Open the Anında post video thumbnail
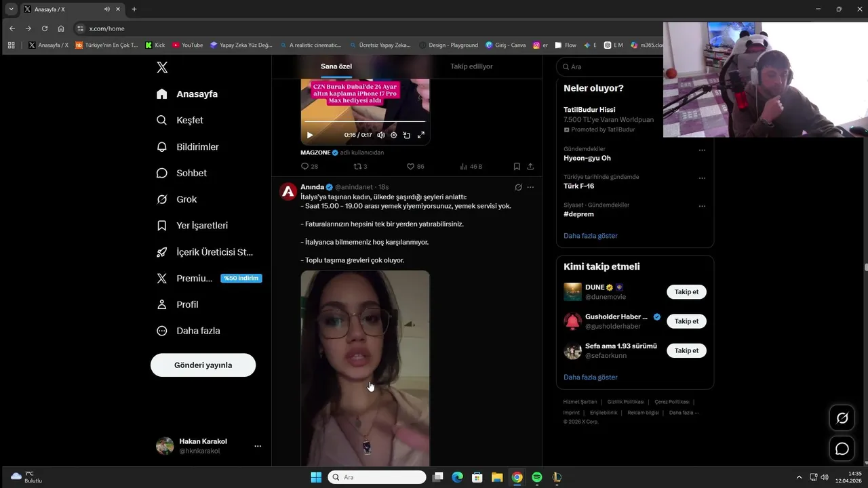 (x=365, y=368)
